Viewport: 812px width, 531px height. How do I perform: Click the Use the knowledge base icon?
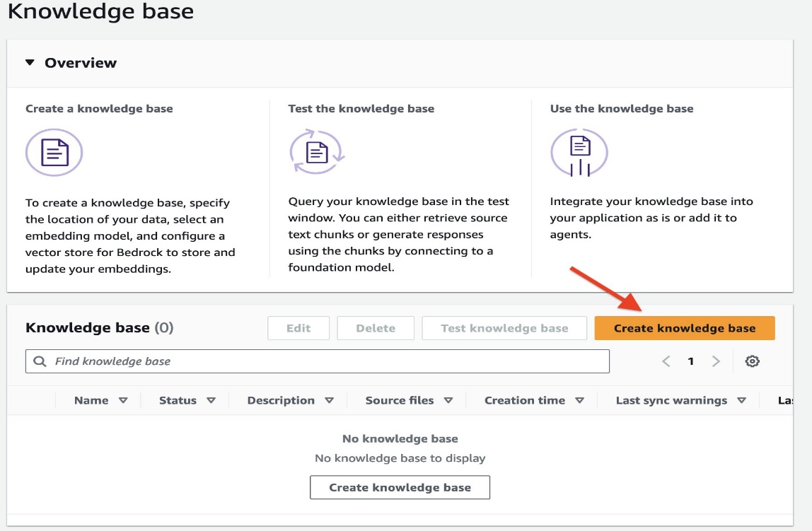point(579,153)
